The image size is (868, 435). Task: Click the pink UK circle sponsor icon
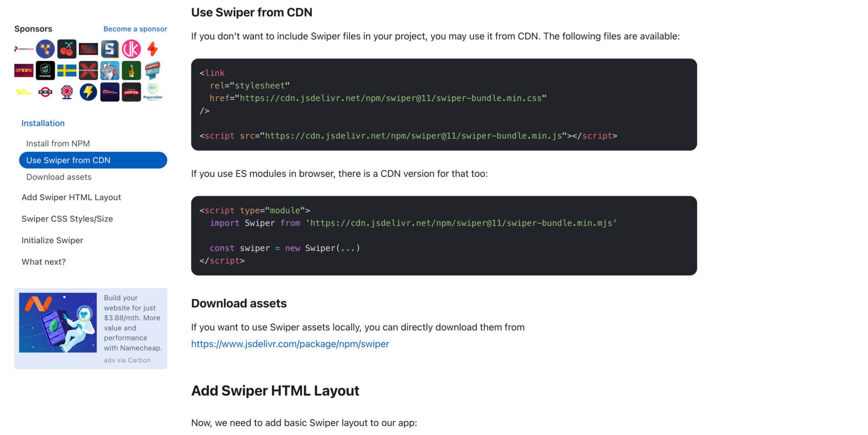[131, 49]
